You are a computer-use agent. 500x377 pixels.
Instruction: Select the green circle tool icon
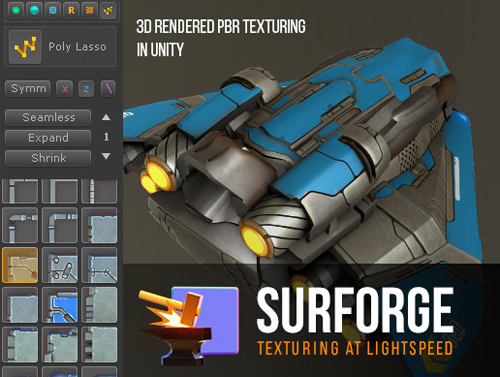pos(16,10)
